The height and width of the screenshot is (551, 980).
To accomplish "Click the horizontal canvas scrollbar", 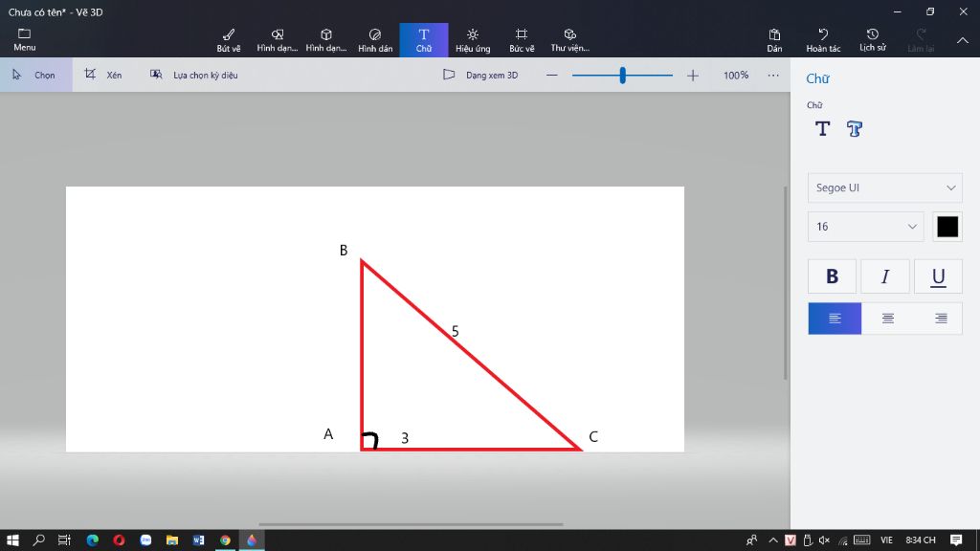I will [x=411, y=524].
